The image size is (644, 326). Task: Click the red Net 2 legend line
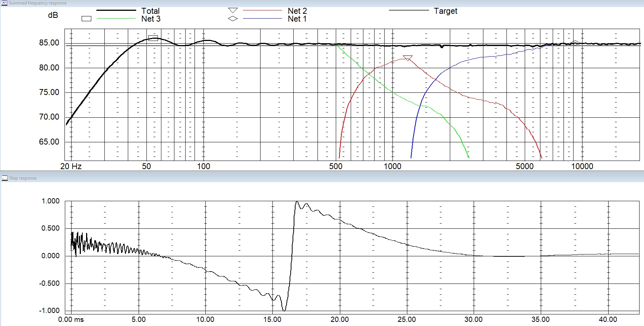pyautogui.click(x=262, y=10)
